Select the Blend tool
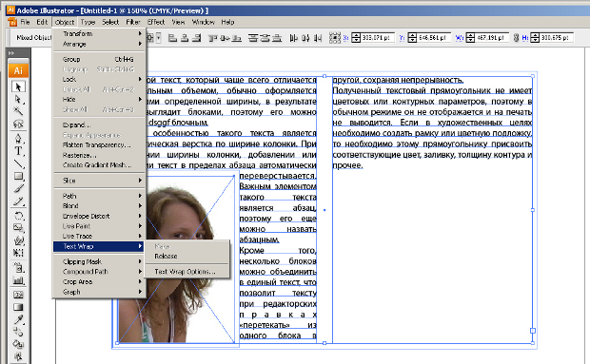Viewport: 590px width, 364px height. [18, 332]
